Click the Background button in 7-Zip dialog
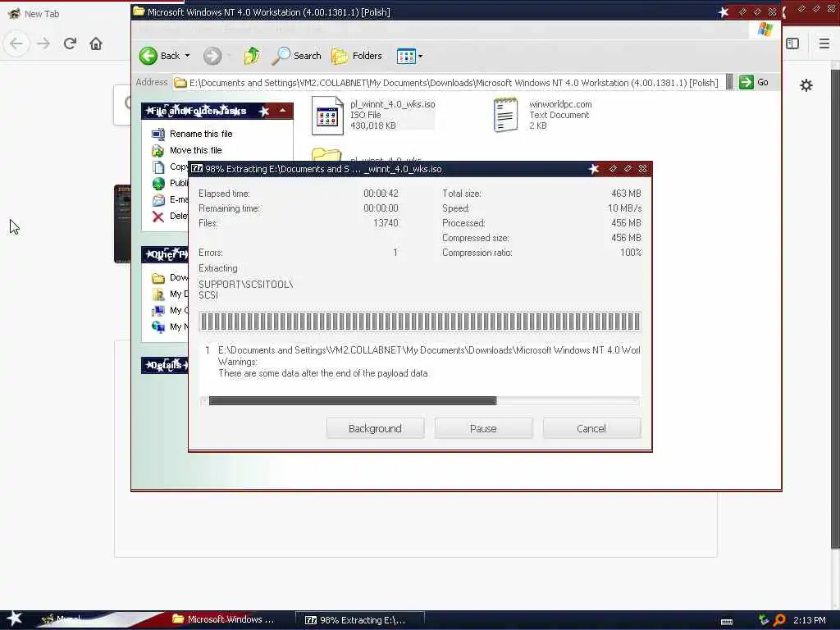The width and height of the screenshot is (840, 630). (375, 428)
